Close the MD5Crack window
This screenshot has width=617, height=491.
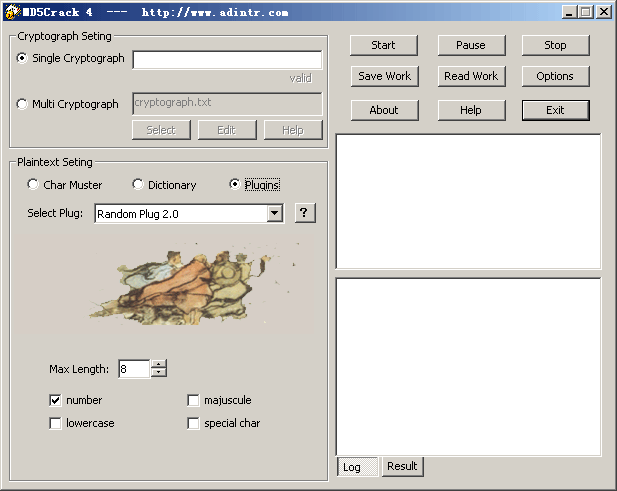604,12
